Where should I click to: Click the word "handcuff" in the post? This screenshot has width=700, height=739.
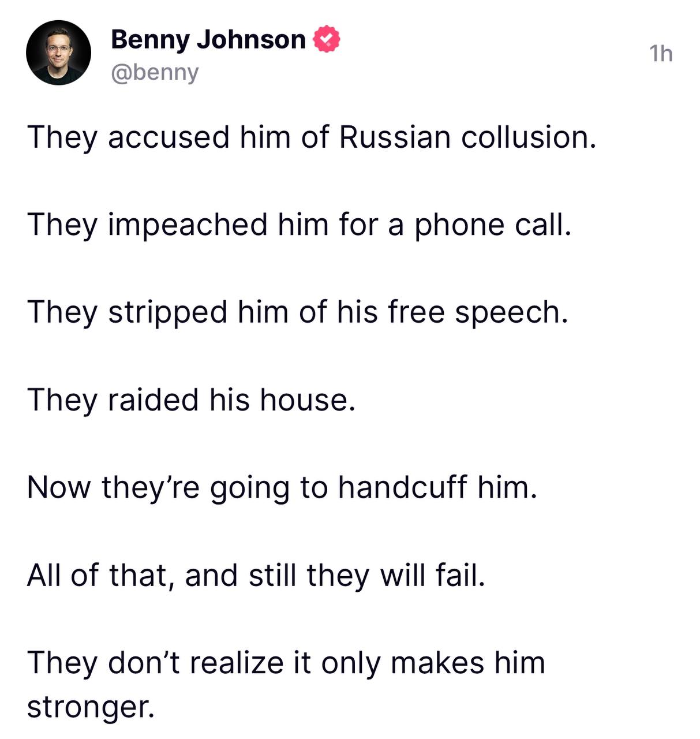(402, 487)
